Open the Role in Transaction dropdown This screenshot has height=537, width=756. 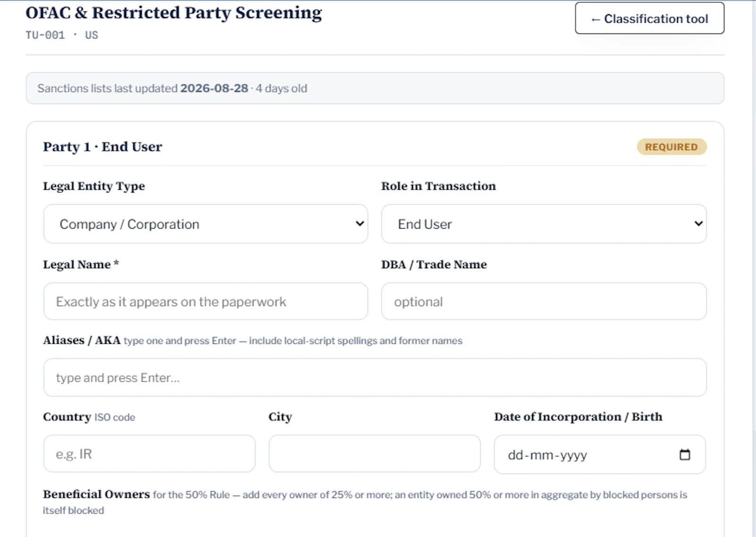pos(544,224)
